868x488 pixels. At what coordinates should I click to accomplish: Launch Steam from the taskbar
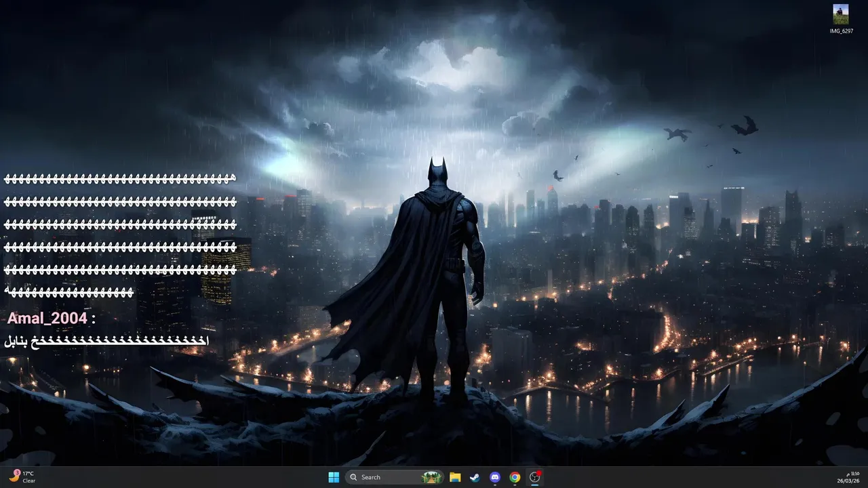point(475,477)
